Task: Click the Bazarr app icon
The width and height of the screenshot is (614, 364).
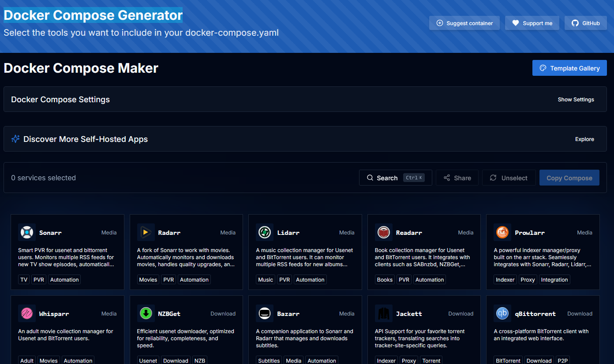Action: tap(265, 313)
